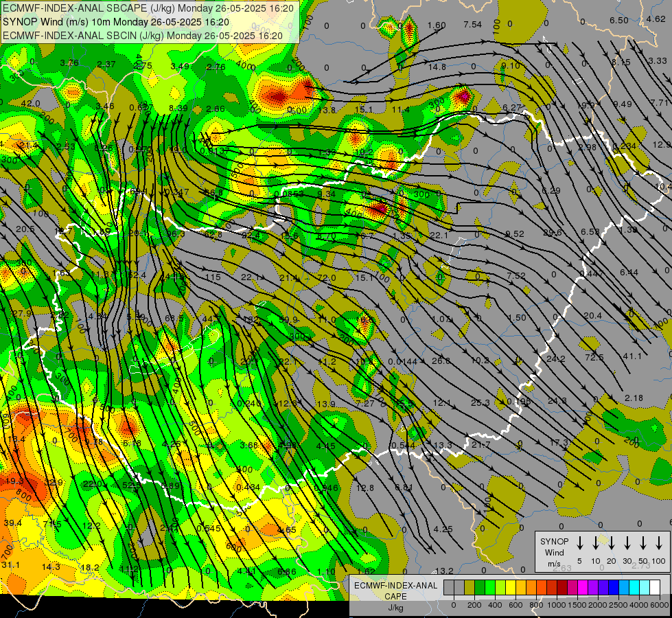
Task: Click 'J/kg' unit in colour legend
Action: click(395, 608)
